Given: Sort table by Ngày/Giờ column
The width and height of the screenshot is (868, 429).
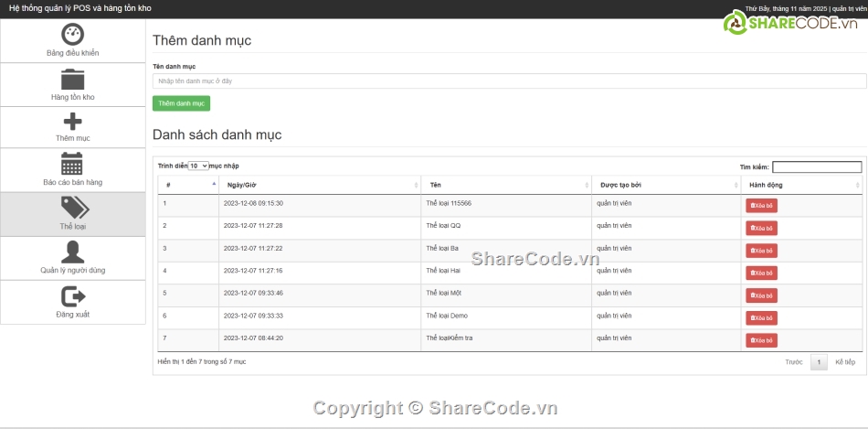Looking at the screenshot, I should (320, 185).
